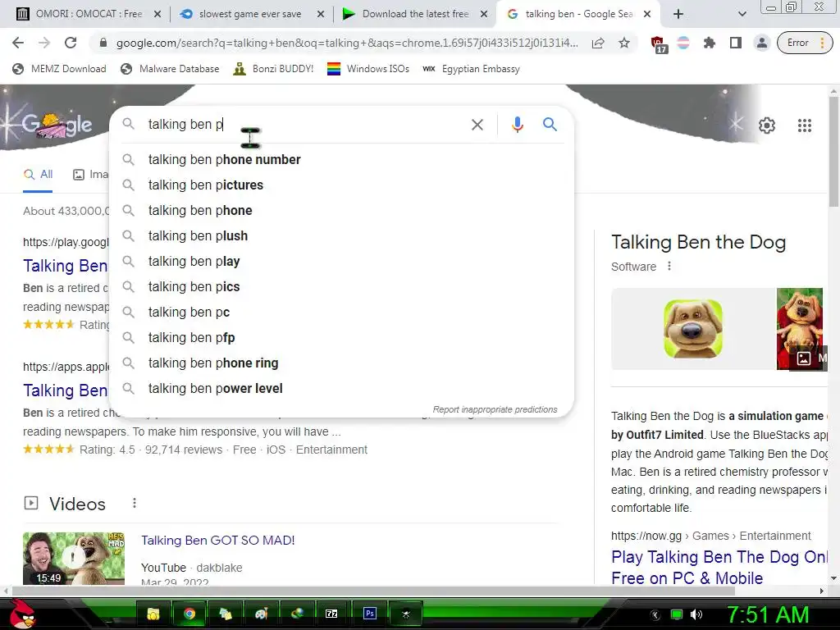
Task: Open the Egyptian Embassy bookmark
Action: tap(471, 69)
